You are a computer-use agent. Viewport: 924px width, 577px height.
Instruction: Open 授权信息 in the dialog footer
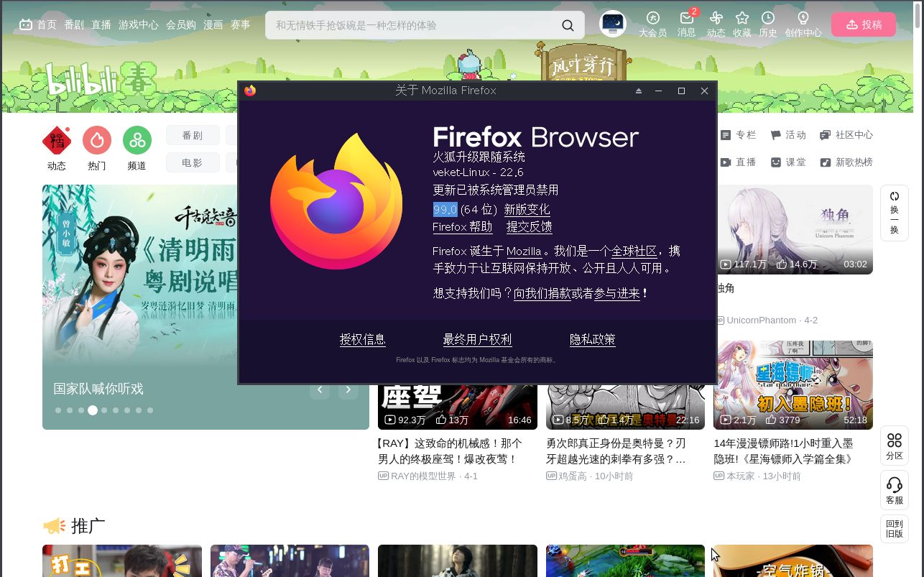tap(363, 339)
